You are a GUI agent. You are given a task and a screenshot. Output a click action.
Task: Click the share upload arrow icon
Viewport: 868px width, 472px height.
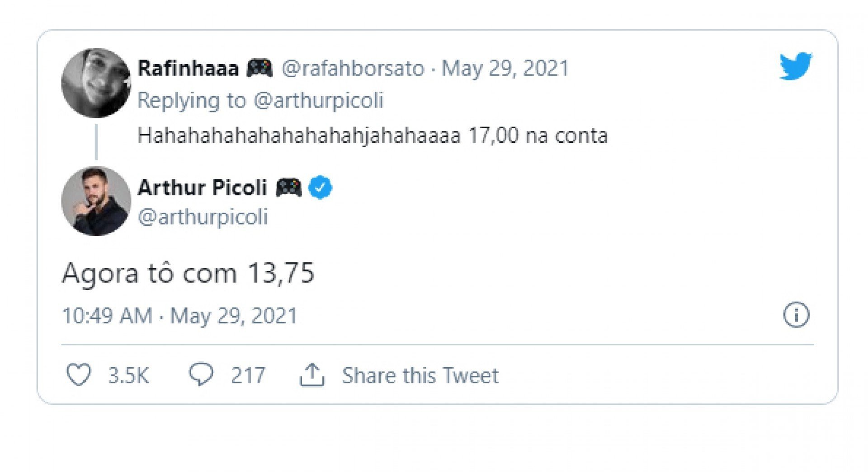pyautogui.click(x=312, y=375)
